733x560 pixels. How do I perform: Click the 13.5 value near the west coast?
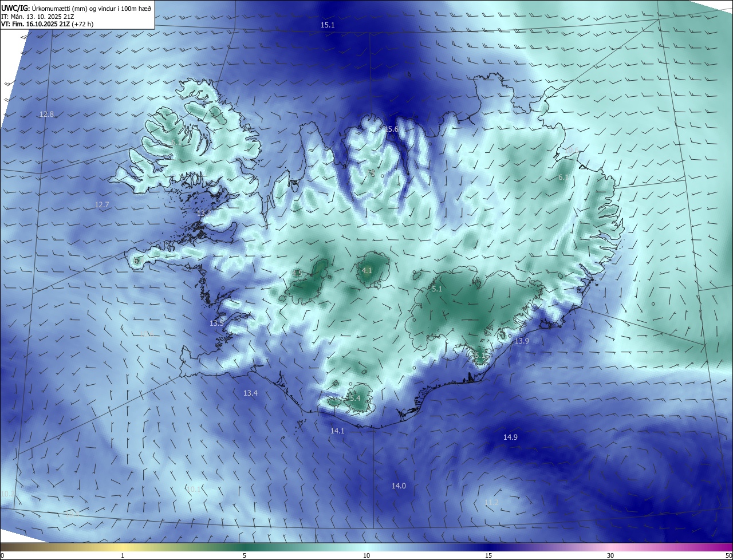pyautogui.click(x=216, y=324)
